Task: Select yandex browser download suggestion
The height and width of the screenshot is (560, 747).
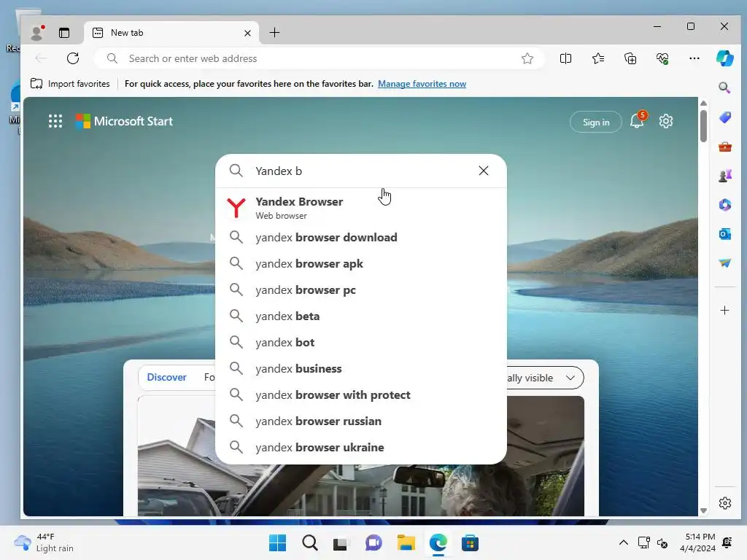Action: click(x=361, y=237)
